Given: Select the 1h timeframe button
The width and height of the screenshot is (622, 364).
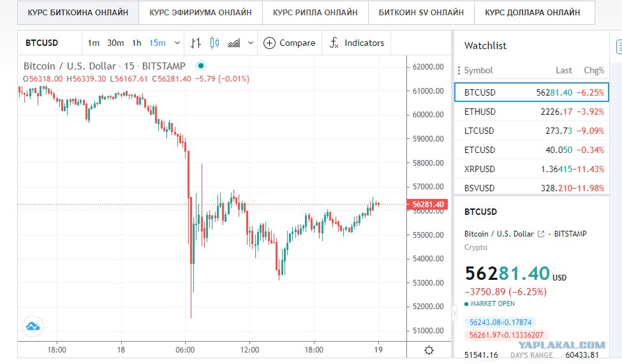Looking at the screenshot, I should [137, 43].
